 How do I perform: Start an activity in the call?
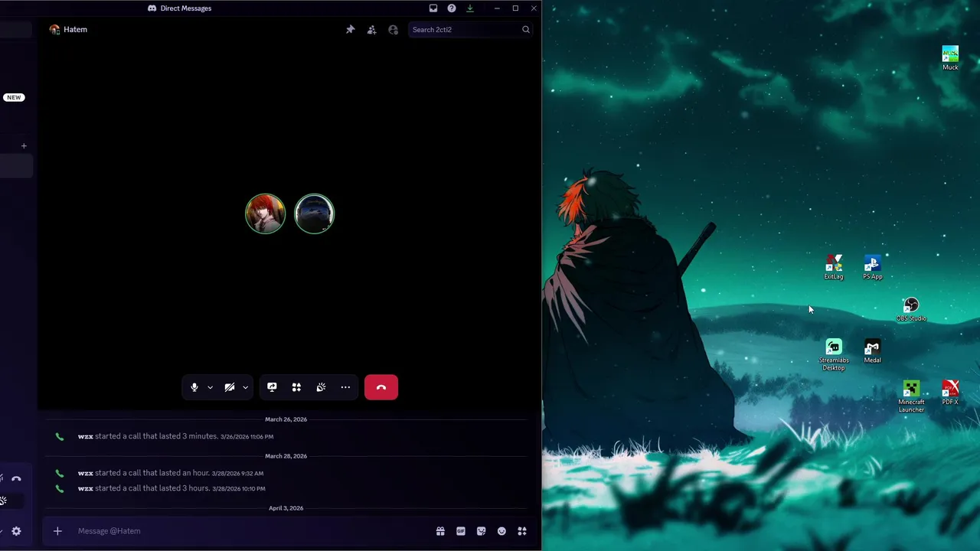point(296,387)
